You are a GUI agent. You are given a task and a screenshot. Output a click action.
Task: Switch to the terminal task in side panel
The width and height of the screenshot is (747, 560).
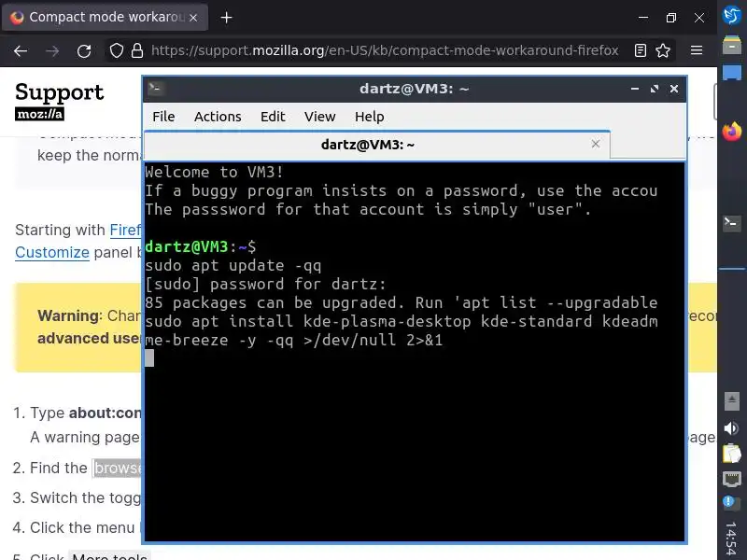[x=732, y=222]
